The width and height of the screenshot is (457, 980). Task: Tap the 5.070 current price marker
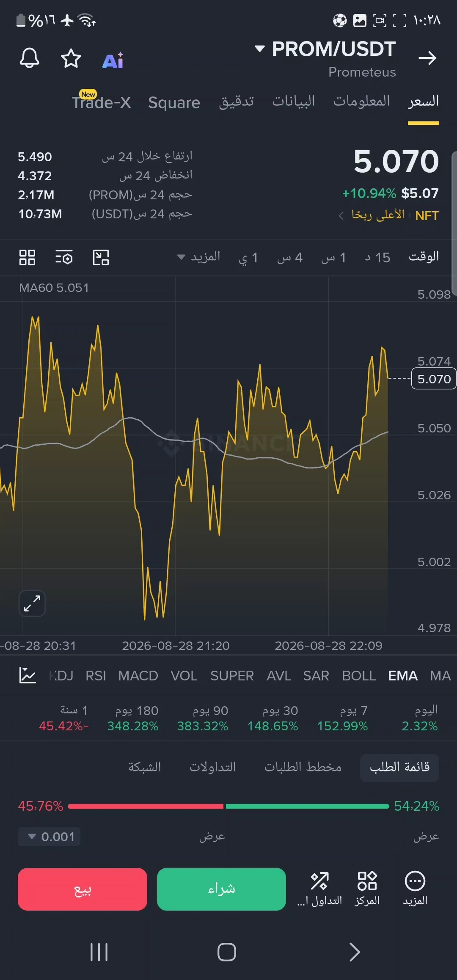(434, 379)
